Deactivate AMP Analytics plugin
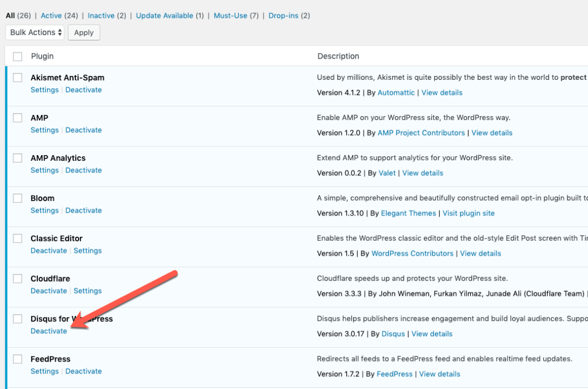Screen dimensions: 588x389 (x=84, y=170)
